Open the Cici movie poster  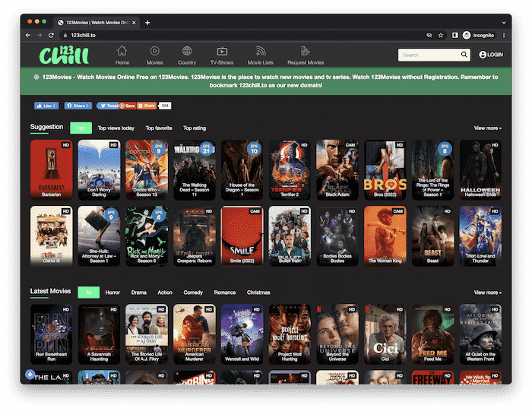pyautogui.click(x=385, y=334)
